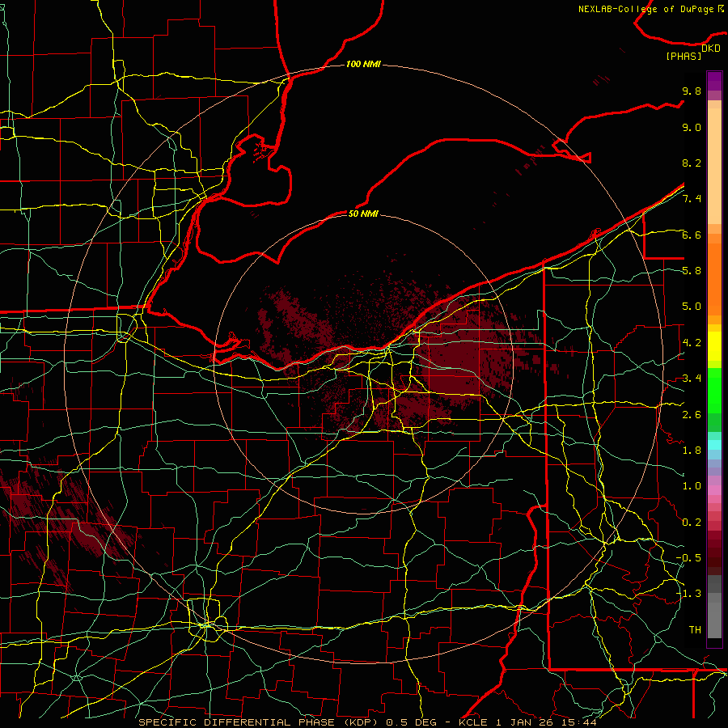Click the product title text at the bottom

pos(368,722)
